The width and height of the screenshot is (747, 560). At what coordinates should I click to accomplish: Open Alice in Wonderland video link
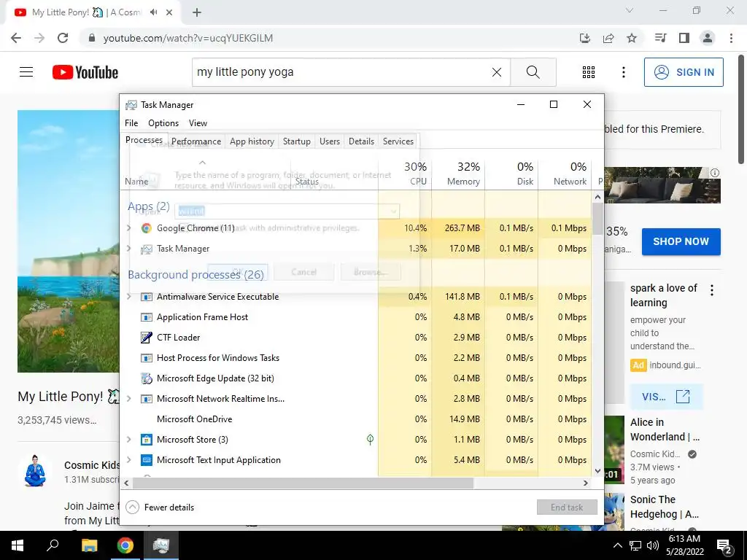pos(665,429)
